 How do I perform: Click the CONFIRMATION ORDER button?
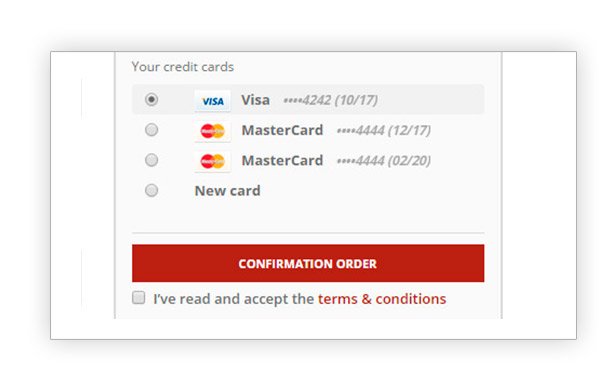click(308, 263)
